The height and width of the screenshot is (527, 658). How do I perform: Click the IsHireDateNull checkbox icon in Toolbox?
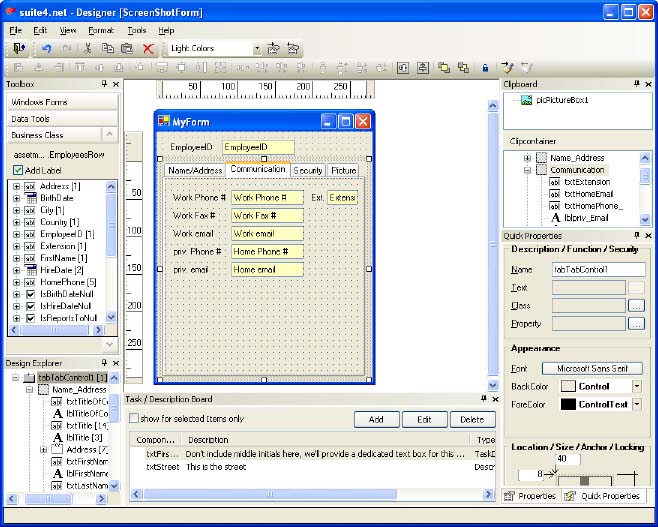pyautogui.click(x=31, y=304)
